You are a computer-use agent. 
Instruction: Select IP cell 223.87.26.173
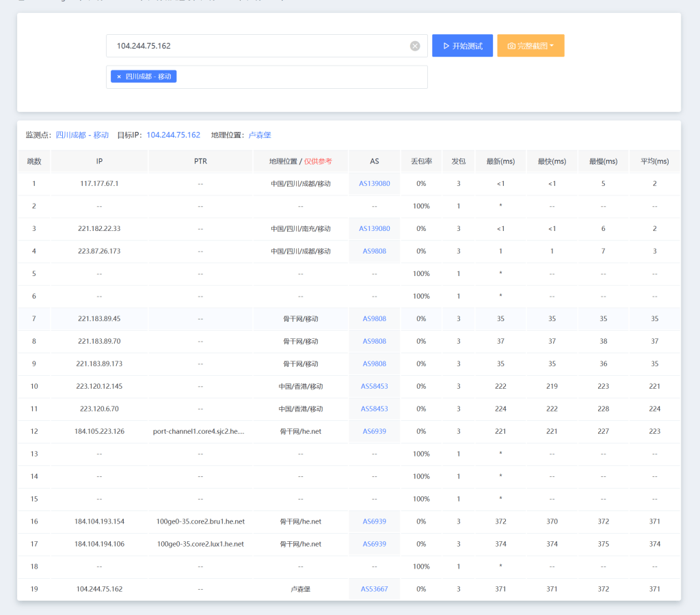pos(99,251)
